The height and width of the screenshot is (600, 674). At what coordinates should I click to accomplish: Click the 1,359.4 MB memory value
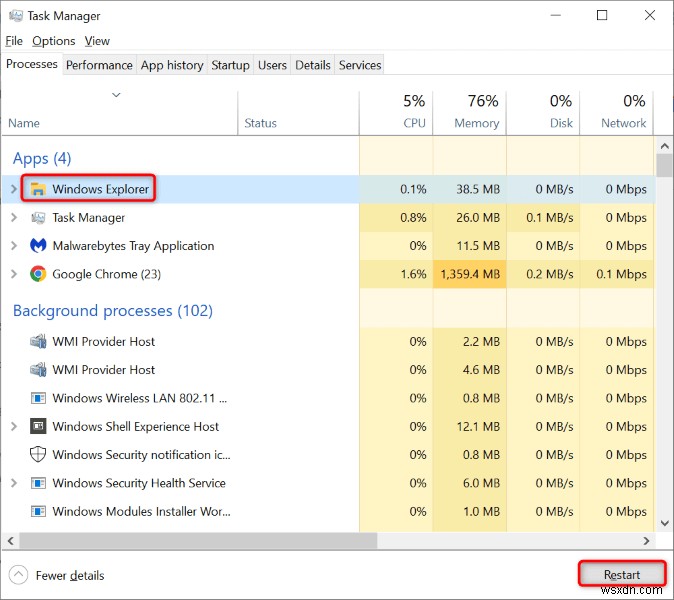point(470,274)
